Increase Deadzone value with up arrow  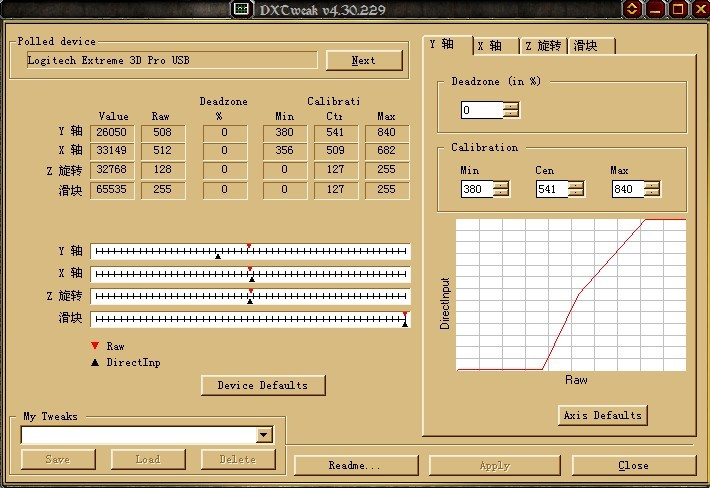[x=511, y=106]
